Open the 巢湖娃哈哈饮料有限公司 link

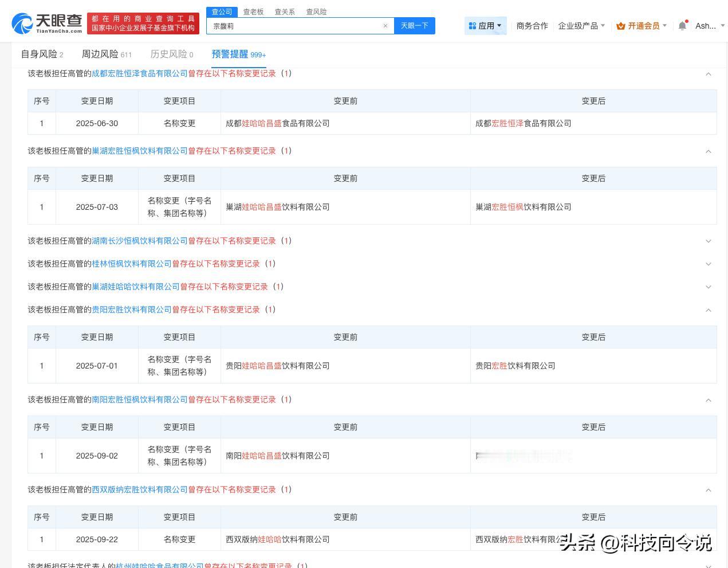[136, 287]
